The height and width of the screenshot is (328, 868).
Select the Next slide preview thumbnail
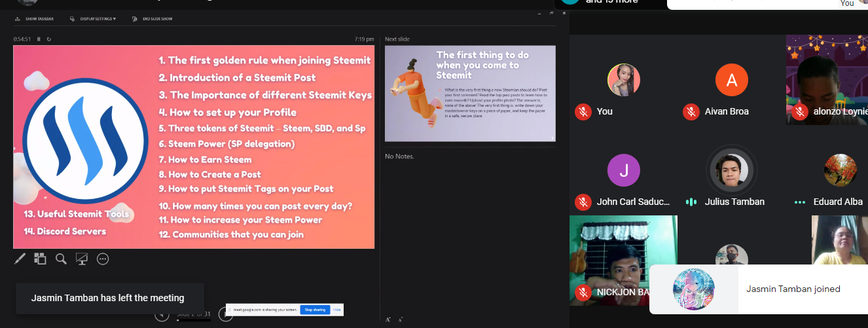(x=470, y=93)
